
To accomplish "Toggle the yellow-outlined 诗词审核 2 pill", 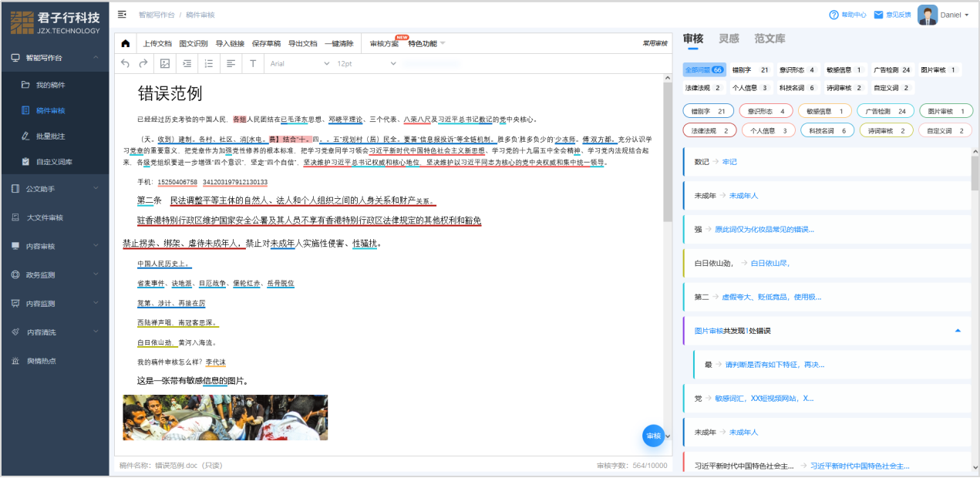I will click(x=886, y=131).
